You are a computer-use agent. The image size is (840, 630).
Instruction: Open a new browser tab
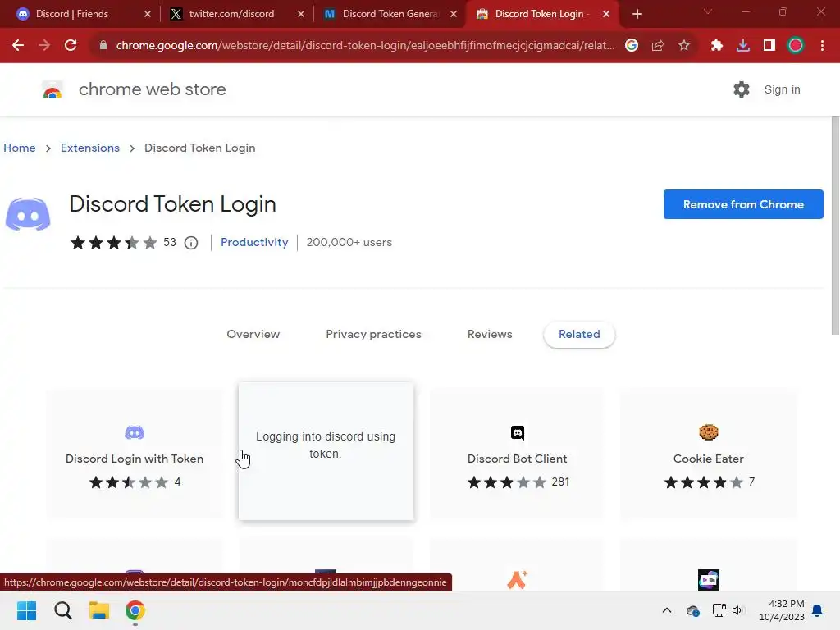pos(637,14)
